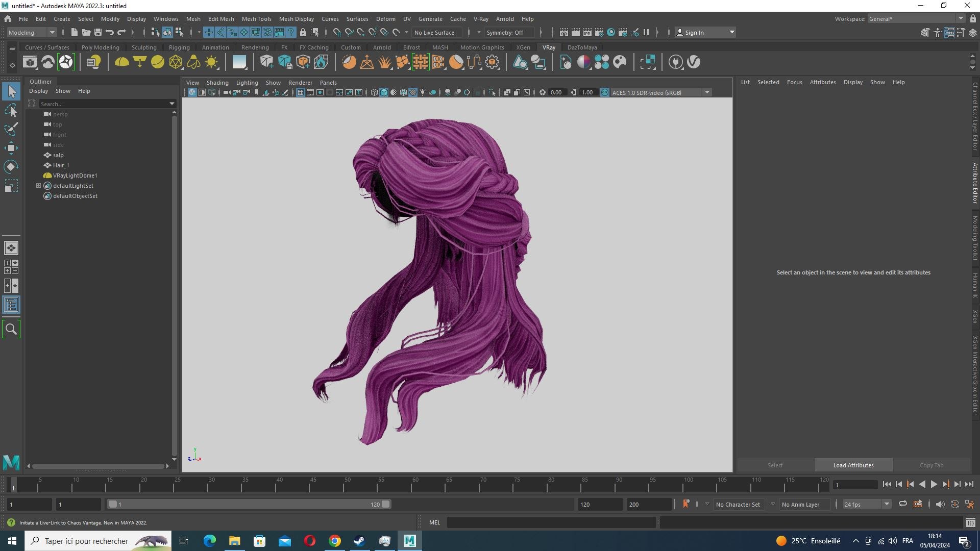Click the No Live Surface field
The image size is (980, 551).
click(x=436, y=32)
